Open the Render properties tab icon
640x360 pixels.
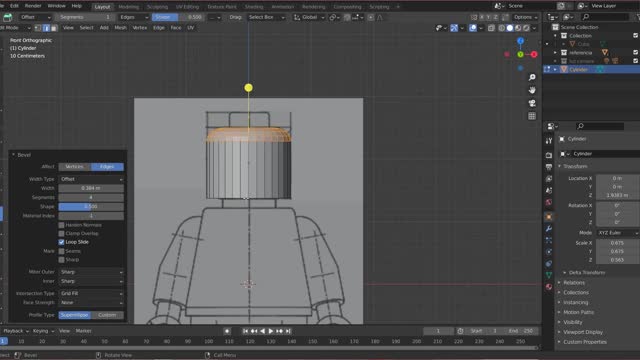(x=549, y=155)
